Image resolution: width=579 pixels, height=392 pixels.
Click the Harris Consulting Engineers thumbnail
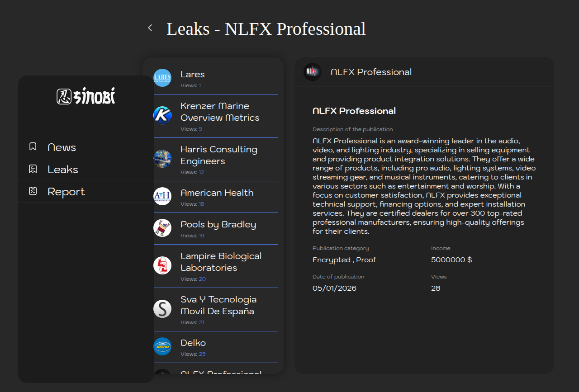tap(162, 159)
